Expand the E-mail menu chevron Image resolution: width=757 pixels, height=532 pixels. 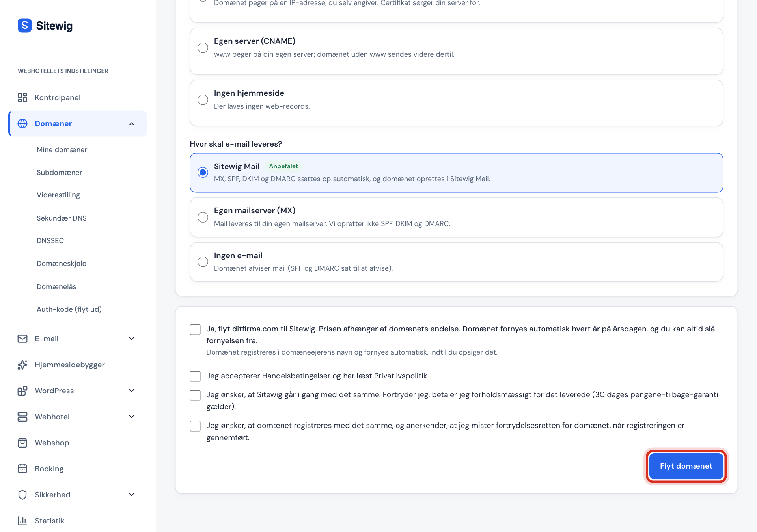132,339
